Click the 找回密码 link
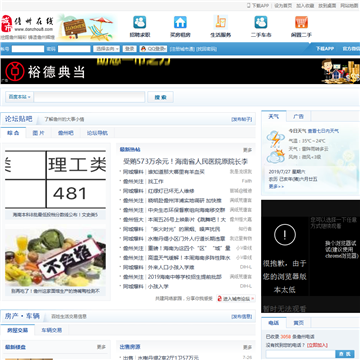Screen dimensions: 360x360 pyautogui.click(x=206, y=49)
